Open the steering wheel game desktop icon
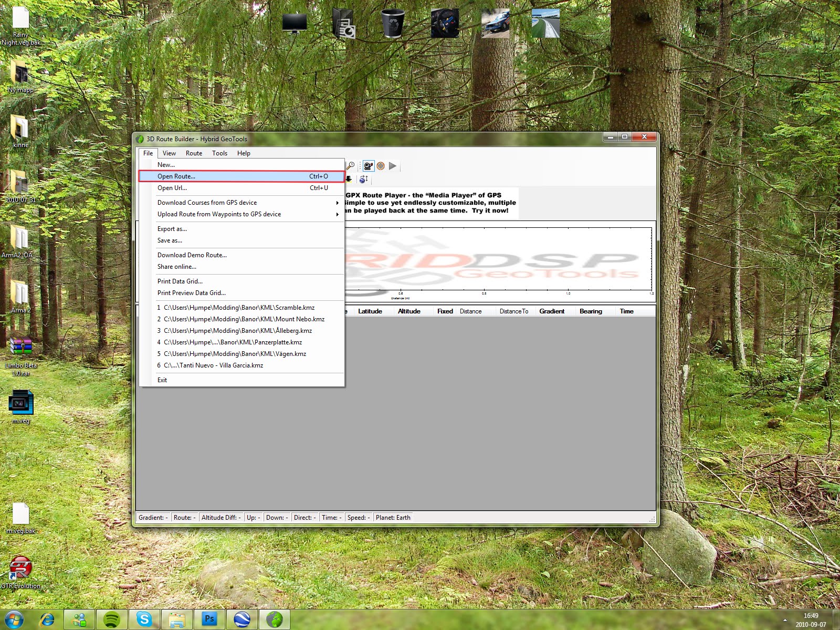840x630 pixels. [x=445, y=24]
